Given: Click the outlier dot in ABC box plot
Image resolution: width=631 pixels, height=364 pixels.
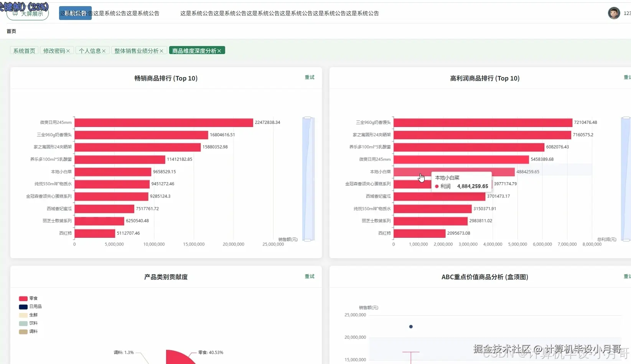Looking at the screenshot, I should pos(411,327).
